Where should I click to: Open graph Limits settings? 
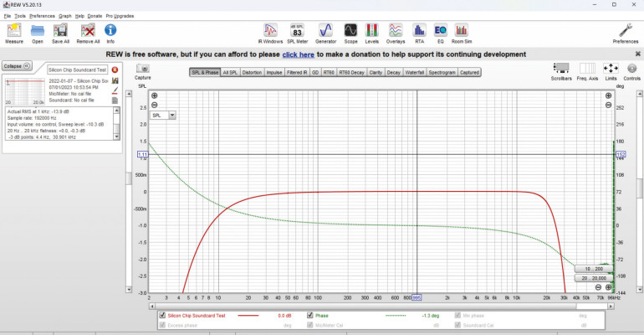(x=611, y=70)
